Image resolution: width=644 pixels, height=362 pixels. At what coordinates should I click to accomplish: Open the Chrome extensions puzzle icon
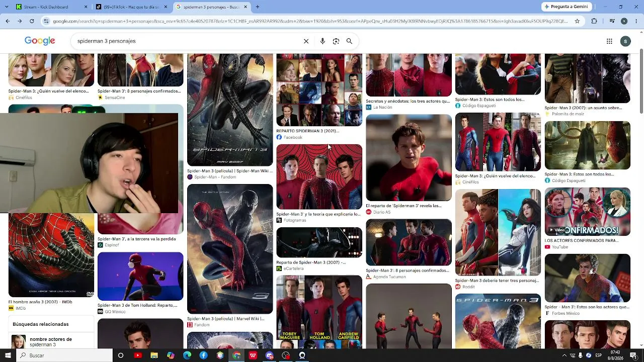coord(594,21)
